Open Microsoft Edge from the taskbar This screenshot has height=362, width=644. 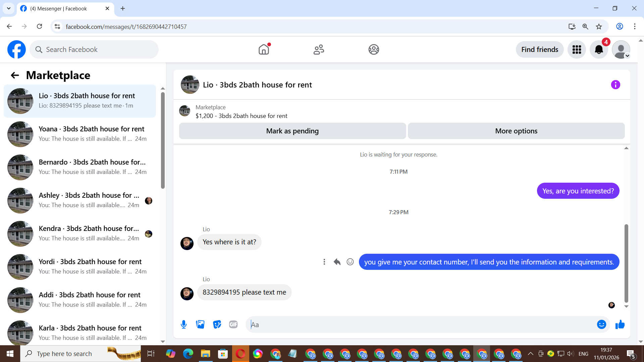pyautogui.click(x=188, y=354)
